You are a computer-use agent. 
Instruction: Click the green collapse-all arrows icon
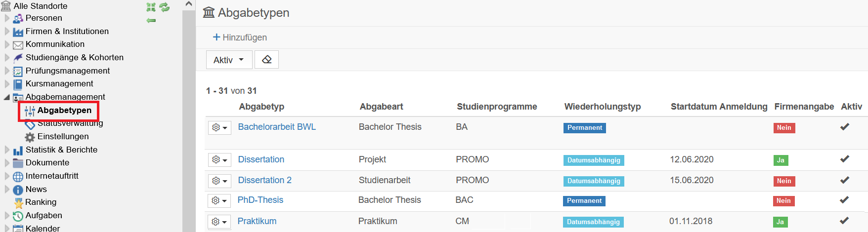coord(151,7)
